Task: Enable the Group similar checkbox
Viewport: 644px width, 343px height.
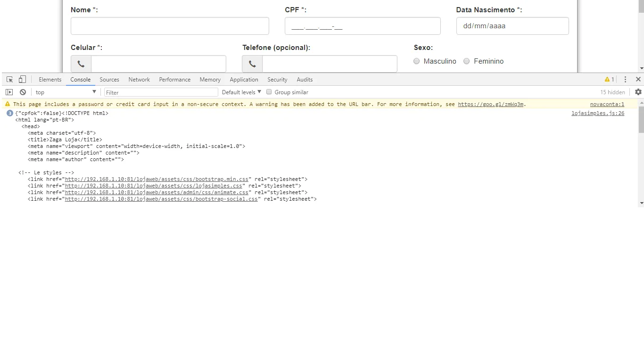Action: [x=269, y=92]
